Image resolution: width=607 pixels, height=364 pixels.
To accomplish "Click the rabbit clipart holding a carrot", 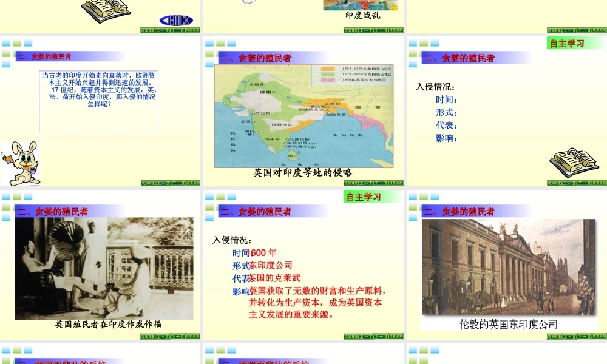I will (x=21, y=163).
